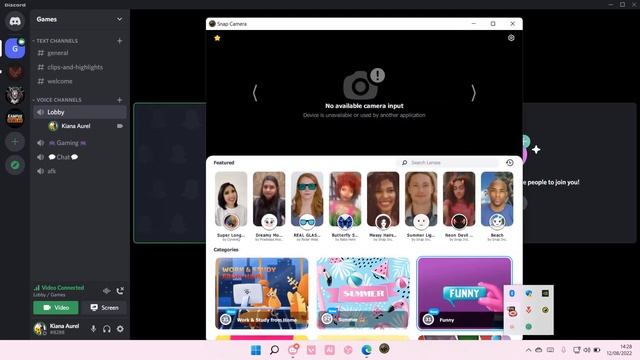Expand the Games server dropdown menu
Image resolution: width=640 pixels, height=360 pixels.
119,19
